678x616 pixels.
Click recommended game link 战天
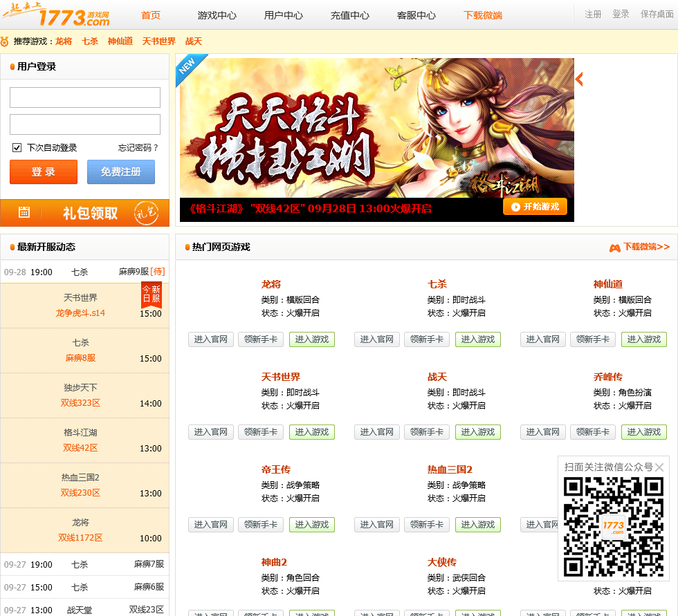(194, 41)
